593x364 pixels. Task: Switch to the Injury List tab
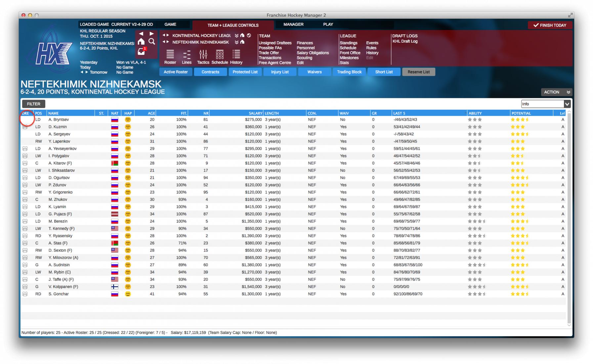[280, 72]
